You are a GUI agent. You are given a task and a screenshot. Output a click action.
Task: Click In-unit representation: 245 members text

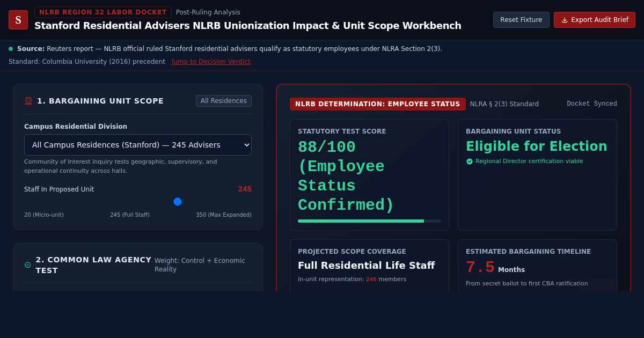click(352, 280)
